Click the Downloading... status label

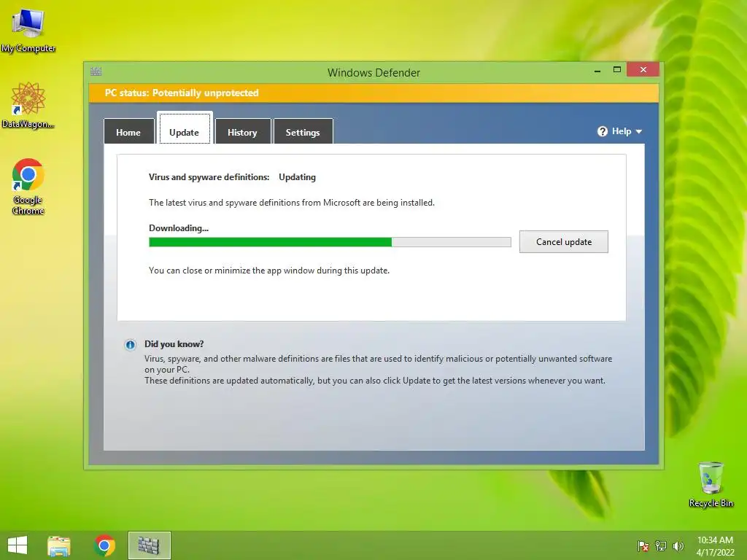click(x=179, y=228)
